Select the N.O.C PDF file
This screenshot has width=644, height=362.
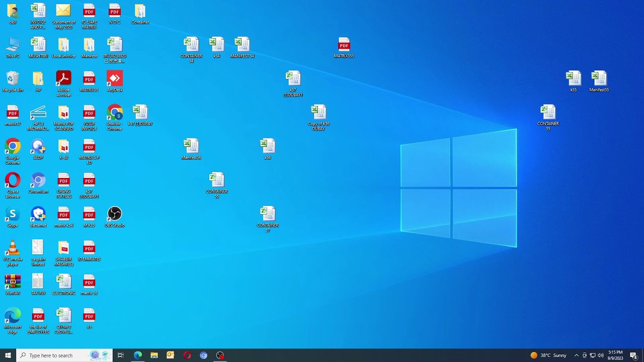[115, 14]
